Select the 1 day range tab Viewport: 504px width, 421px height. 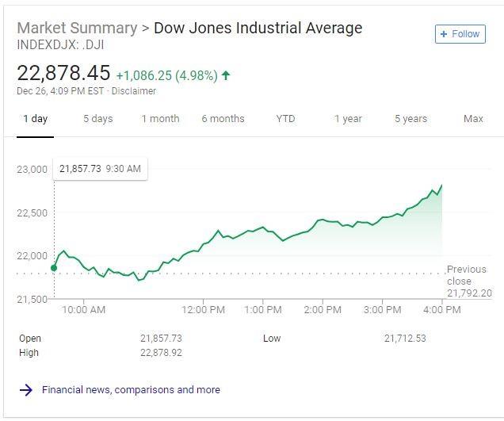coord(35,119)
